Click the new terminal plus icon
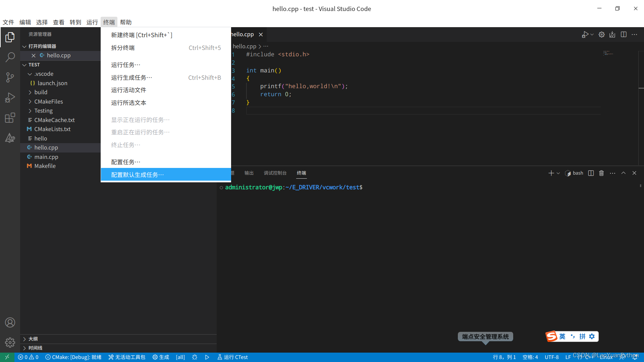Viewport: 644px width, 362px height. click(x=551, y=173)
